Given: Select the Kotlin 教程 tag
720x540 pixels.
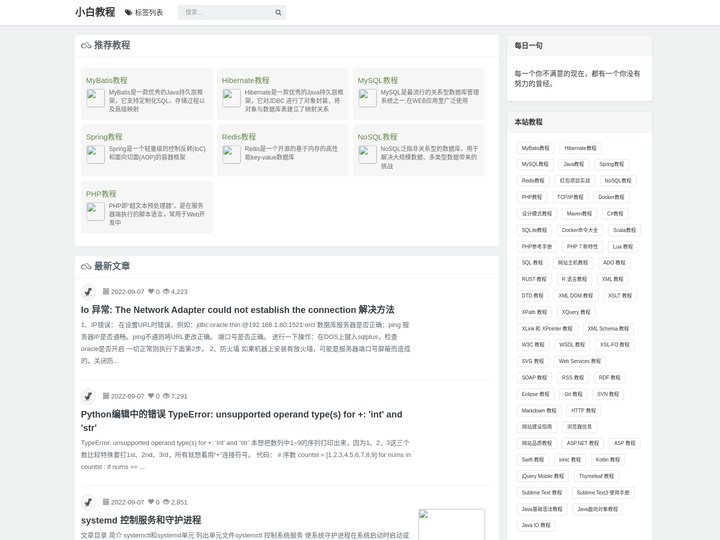Looking at the screenshot, I should 608,460.
